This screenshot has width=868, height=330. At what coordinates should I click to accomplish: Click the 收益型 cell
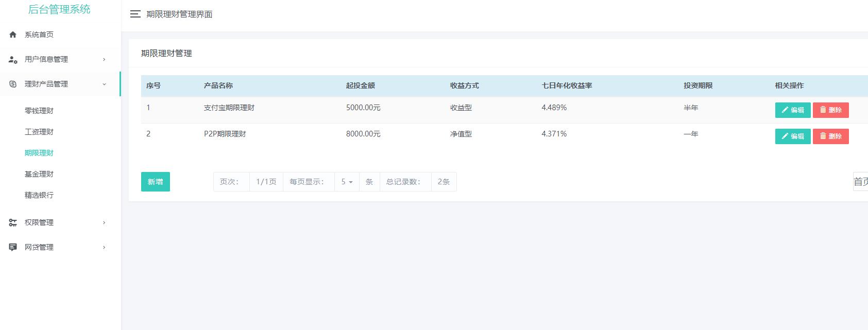pos(461,108)
